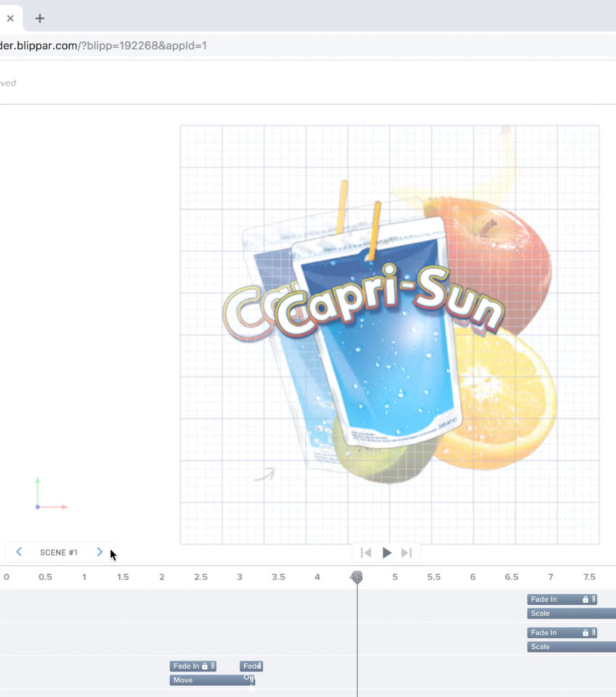Click the 5.5 second mark on the ruler

click(x=434, y=577)
